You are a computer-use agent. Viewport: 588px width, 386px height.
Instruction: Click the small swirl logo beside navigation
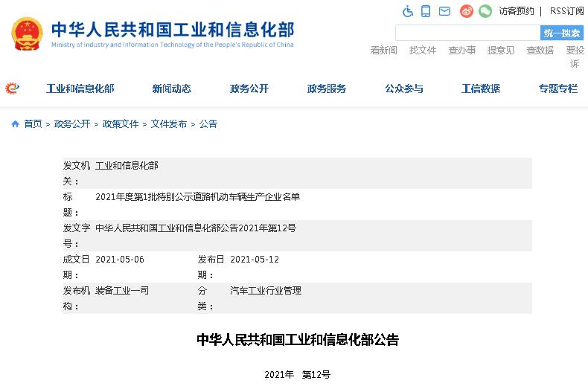coord(13,89)
